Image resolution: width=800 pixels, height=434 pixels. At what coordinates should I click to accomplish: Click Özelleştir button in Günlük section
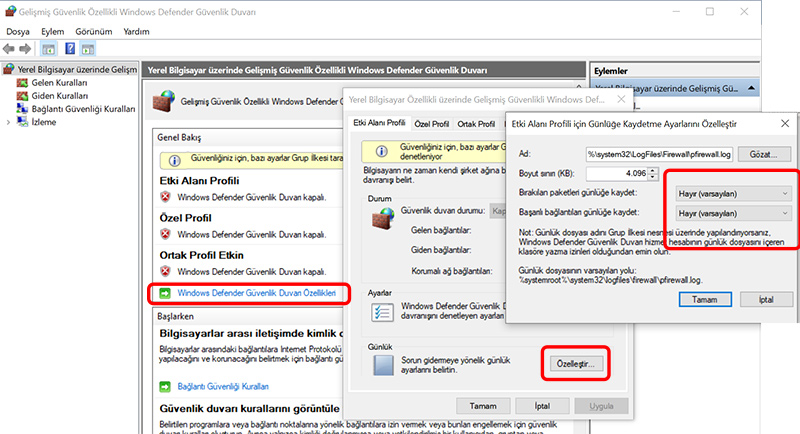click(x=576, y=364)
